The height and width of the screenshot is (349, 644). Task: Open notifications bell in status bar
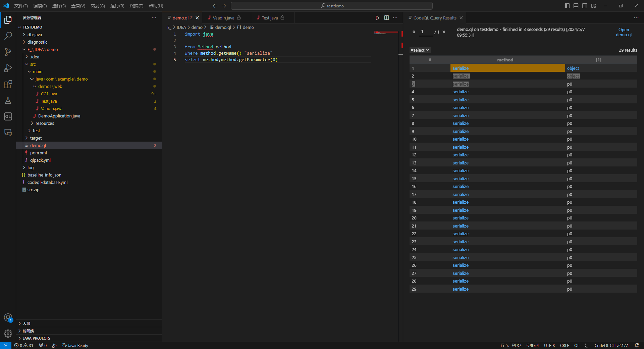pyautogui.click(x=637, y=345)
